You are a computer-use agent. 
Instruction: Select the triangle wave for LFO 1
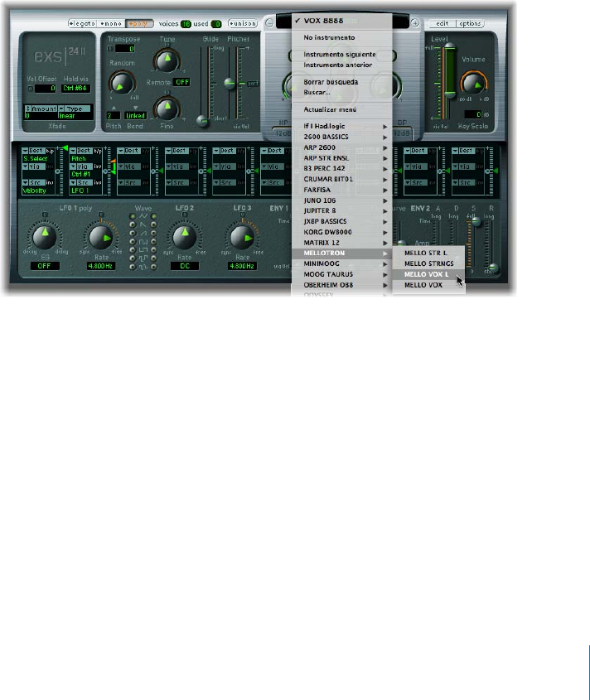[x=133, y=216]
